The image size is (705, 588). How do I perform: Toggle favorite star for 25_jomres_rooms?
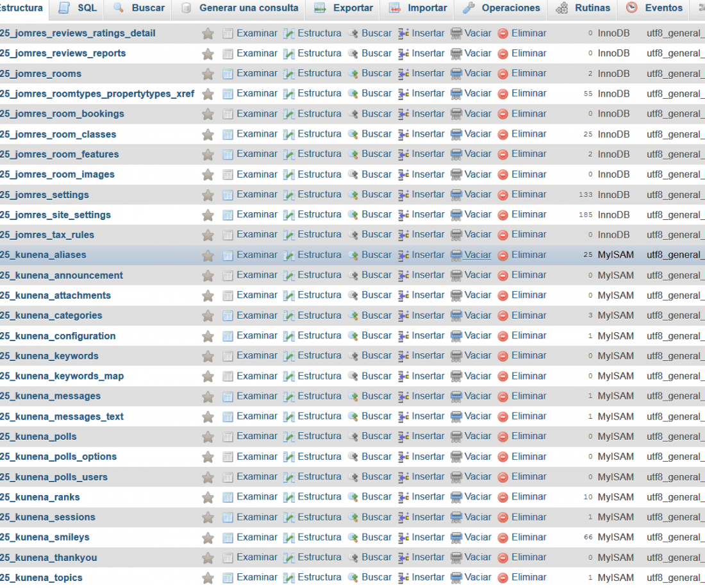208,74
